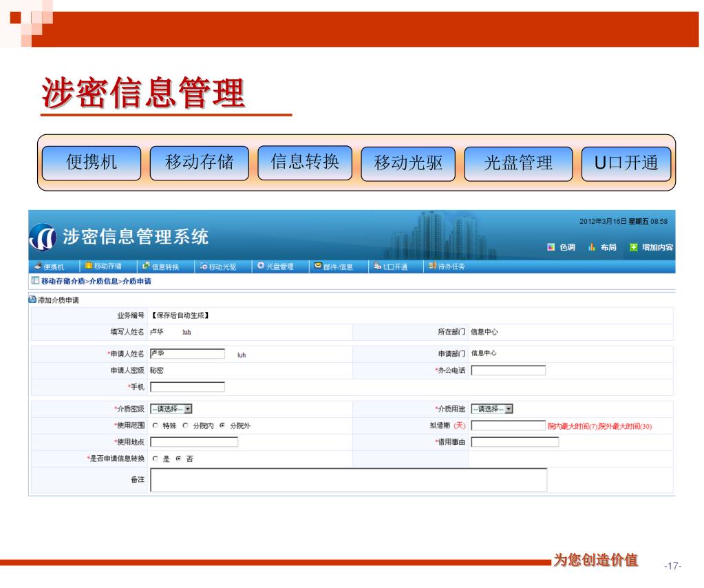Select 否 for 是否申请信息转换
The image size is (704, 588).
[179, 459]
